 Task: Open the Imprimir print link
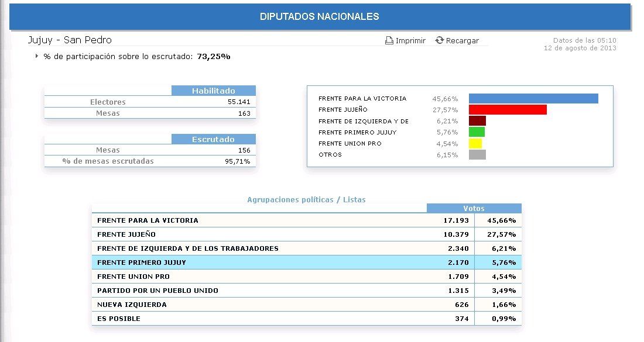pos(410,41)
